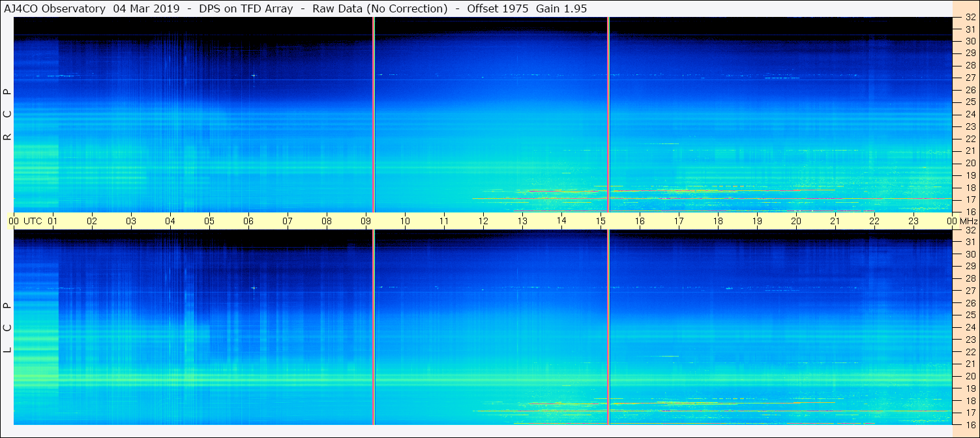Click the 22 hour label on time axis
980x438 pixels.
pos(874,221)
